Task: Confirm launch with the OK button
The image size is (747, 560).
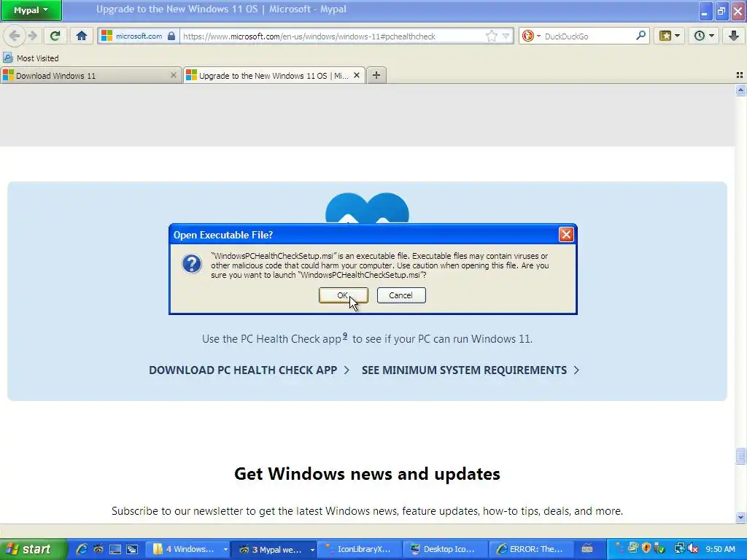Action: 343,295
